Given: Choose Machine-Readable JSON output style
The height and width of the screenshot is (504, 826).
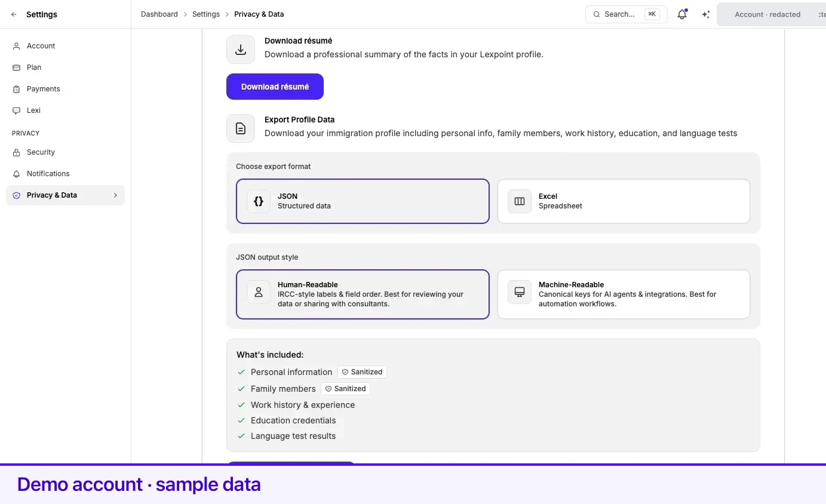Looking at the screenshot, I should 624,294.
